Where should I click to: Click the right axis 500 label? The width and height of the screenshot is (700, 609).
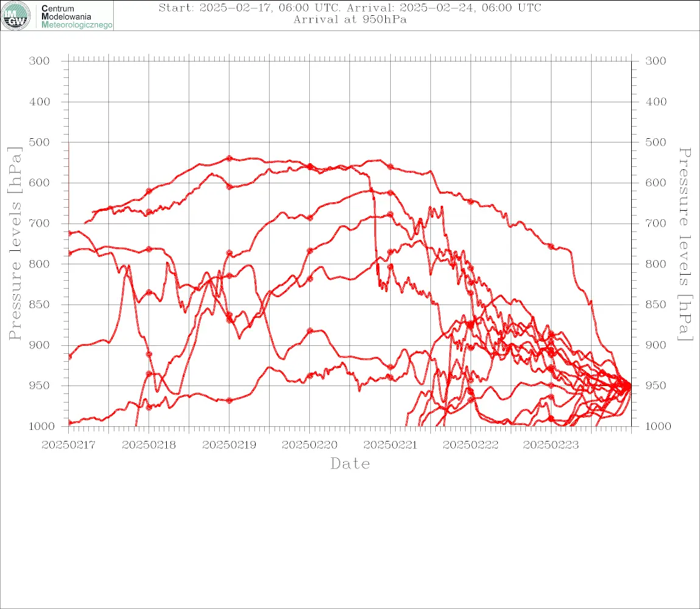pyautogui.click(x=656, y=142)
